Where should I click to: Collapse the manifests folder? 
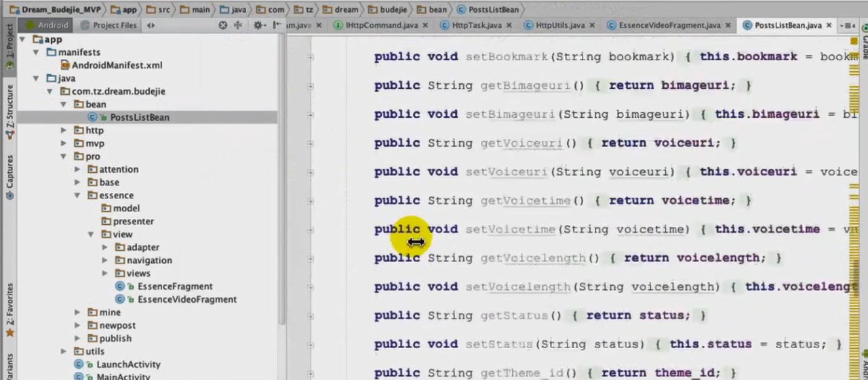pyautogui.click(x=37, y=52)
